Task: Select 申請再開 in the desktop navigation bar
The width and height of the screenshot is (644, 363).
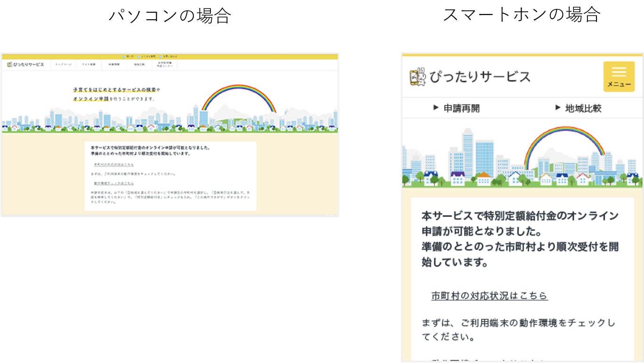Action: point(114,64)
